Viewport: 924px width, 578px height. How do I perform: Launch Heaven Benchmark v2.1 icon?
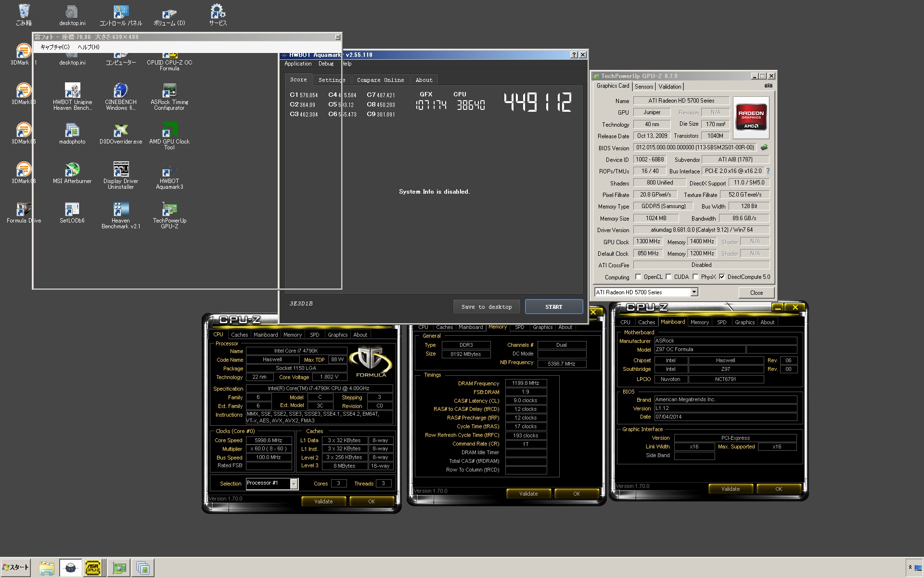tap(121, 215)
